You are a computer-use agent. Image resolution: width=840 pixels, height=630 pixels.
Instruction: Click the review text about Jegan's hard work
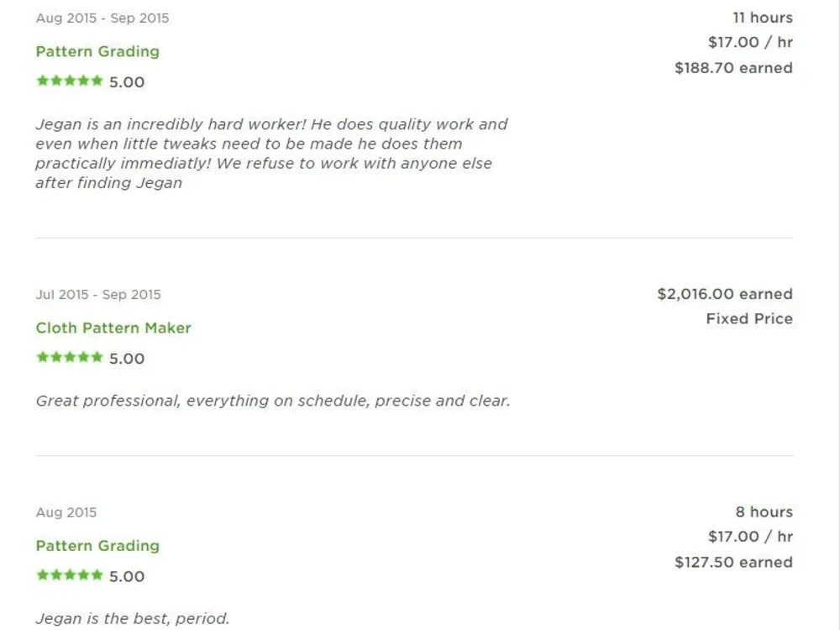271,154
